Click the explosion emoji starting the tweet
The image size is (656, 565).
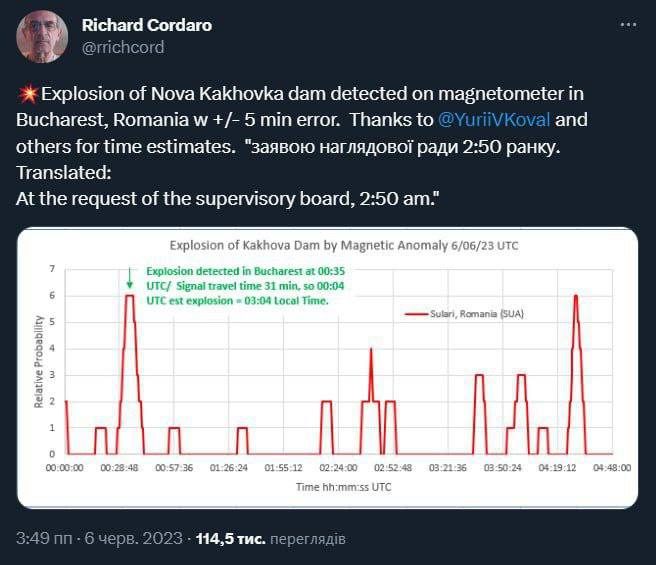click(x=28, y=94)
